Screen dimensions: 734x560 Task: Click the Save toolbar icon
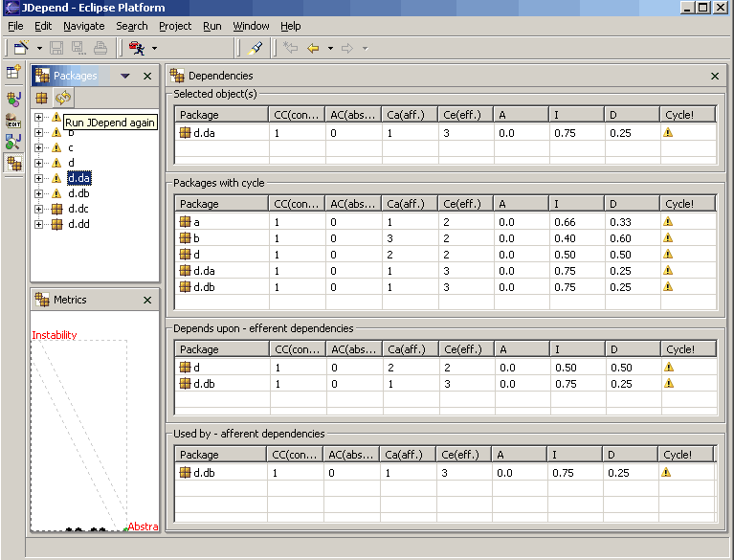(x=56, y=48)
